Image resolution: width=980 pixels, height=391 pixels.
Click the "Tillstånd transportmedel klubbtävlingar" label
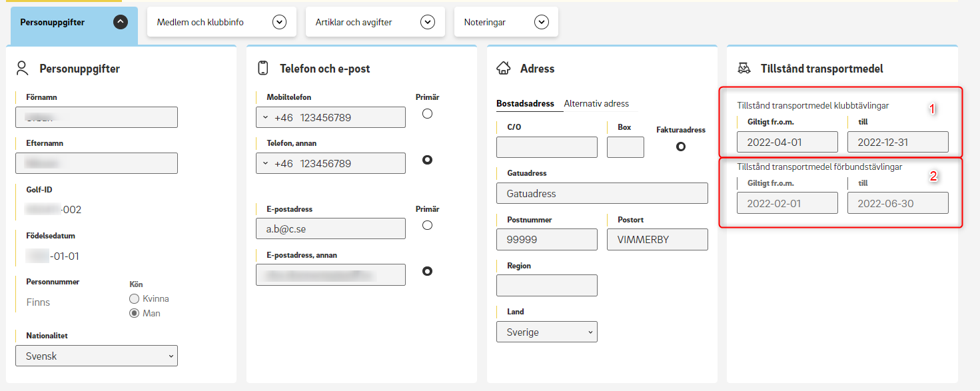(813, 105)
